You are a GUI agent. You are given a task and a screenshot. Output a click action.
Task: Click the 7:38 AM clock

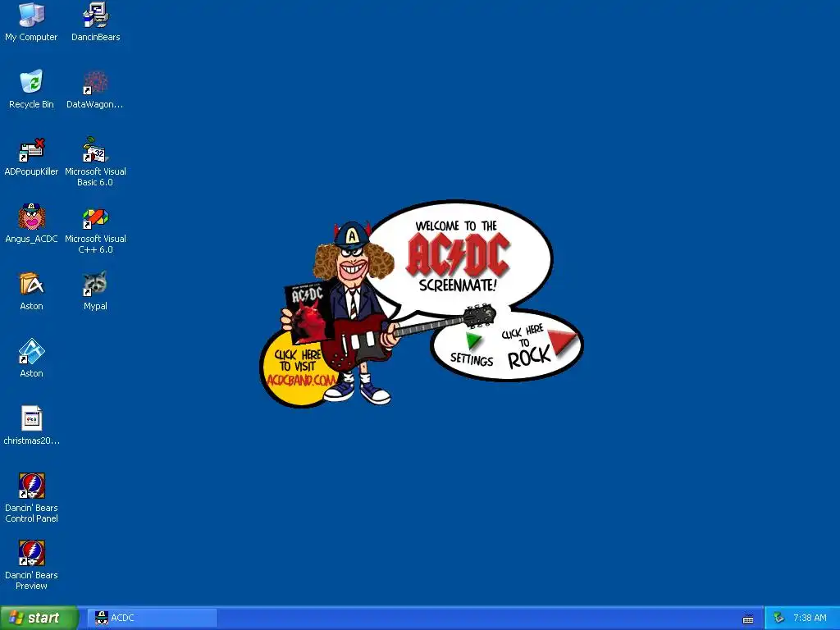click(x=810, y=618)
